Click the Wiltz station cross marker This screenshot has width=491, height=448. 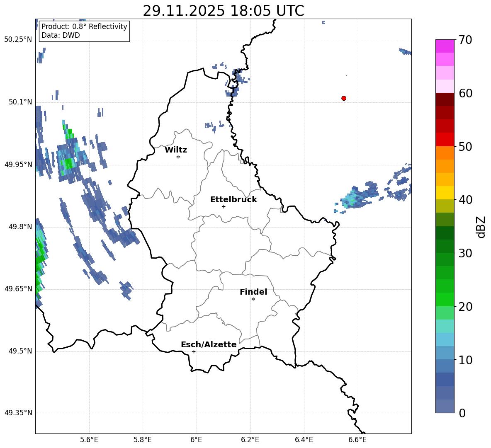pyautogui.click(x=178, y=157)
